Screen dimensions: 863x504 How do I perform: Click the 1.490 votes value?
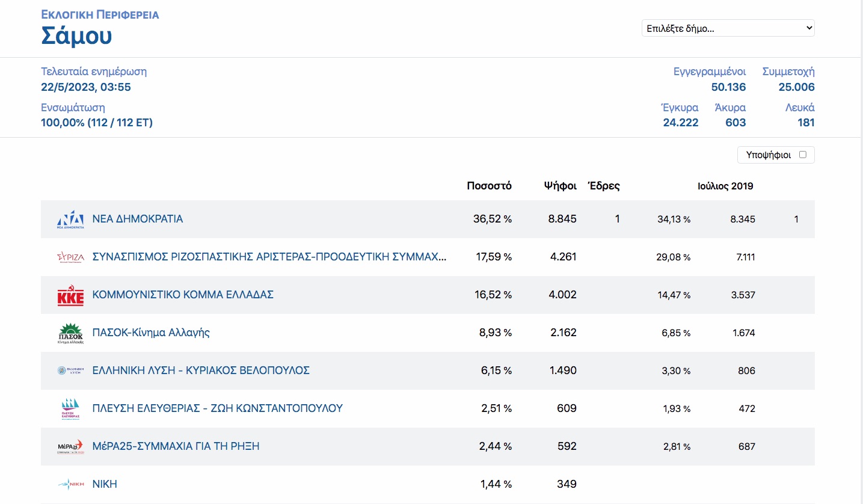point(563,370)
